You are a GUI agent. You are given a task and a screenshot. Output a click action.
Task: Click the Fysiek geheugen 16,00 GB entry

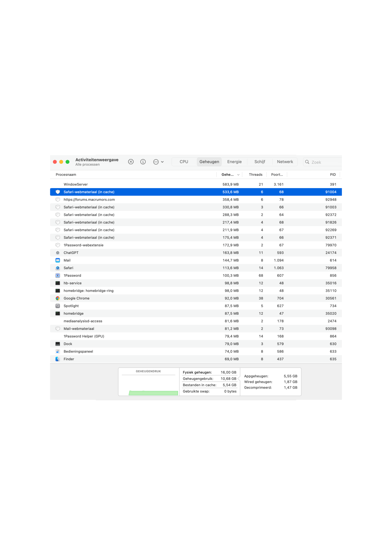tap(210, 372)
